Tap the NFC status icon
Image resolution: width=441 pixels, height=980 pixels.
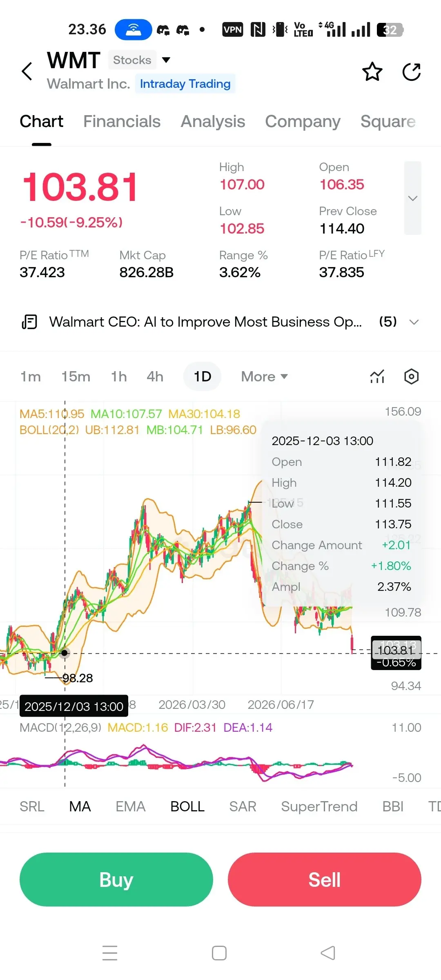click(x=258, y=29)
